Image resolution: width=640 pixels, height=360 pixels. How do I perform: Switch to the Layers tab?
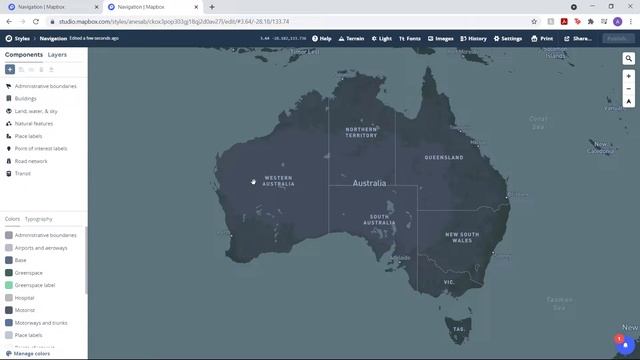click(x=57, y=55)
